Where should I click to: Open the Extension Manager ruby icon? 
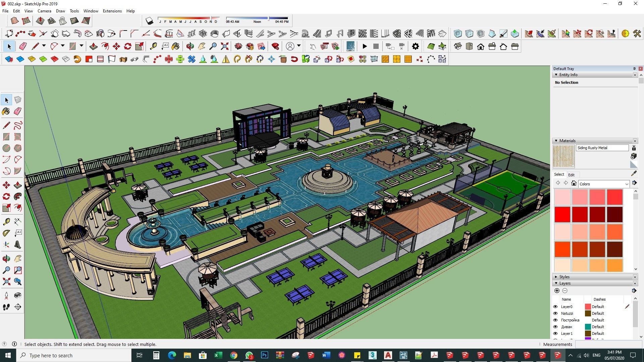pyautogui.click(x=275, y=46)
